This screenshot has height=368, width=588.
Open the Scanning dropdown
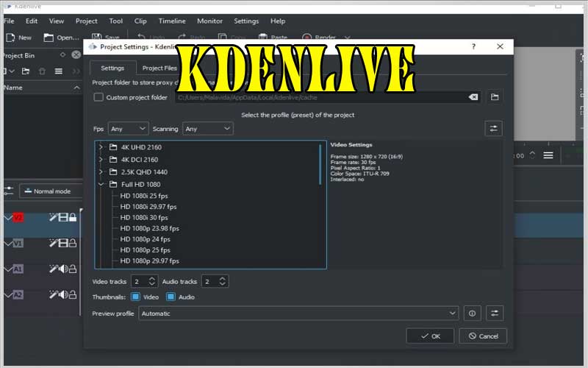click(208, 129)
